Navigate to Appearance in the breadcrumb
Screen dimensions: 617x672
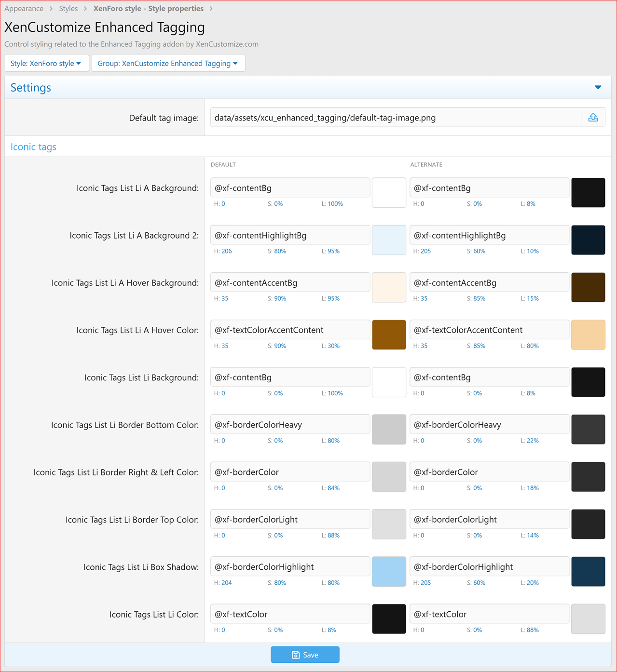(24, 8)
